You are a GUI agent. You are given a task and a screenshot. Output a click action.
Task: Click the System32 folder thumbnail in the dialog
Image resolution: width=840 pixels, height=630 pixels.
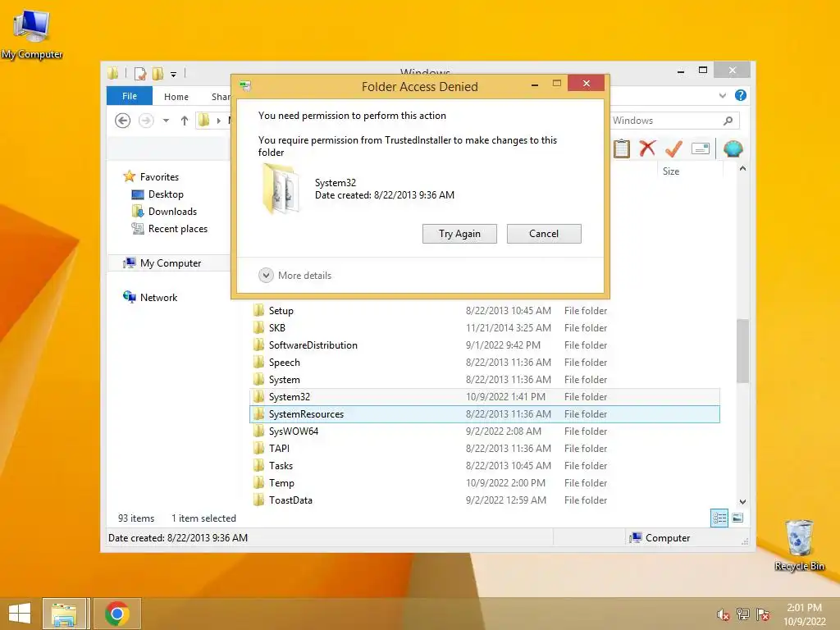pos(281,189)
